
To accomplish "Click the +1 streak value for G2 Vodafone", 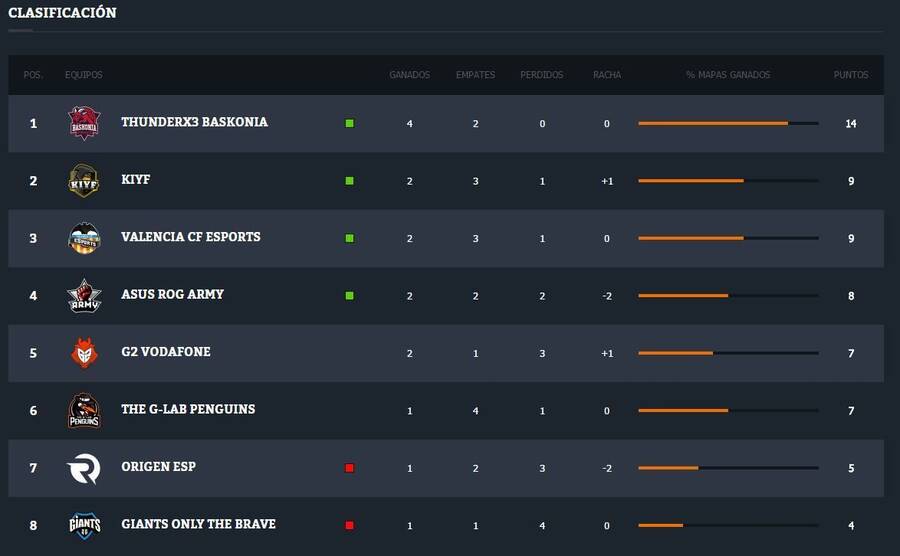I will [607, 353].
